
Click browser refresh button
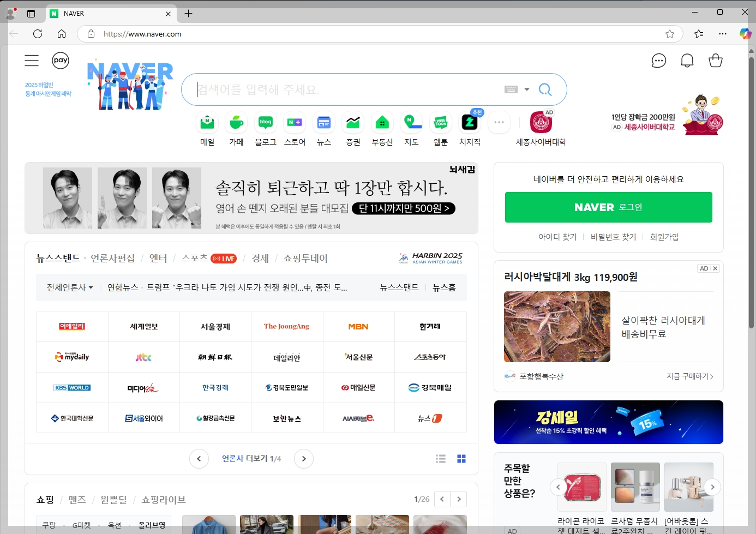[x=38, y=34]
